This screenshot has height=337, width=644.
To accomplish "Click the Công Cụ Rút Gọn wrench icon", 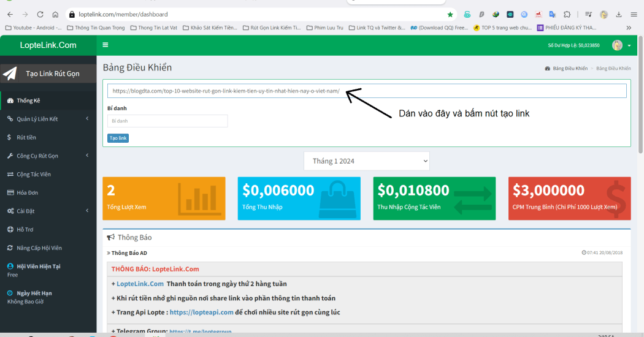I will pos(10,156).
